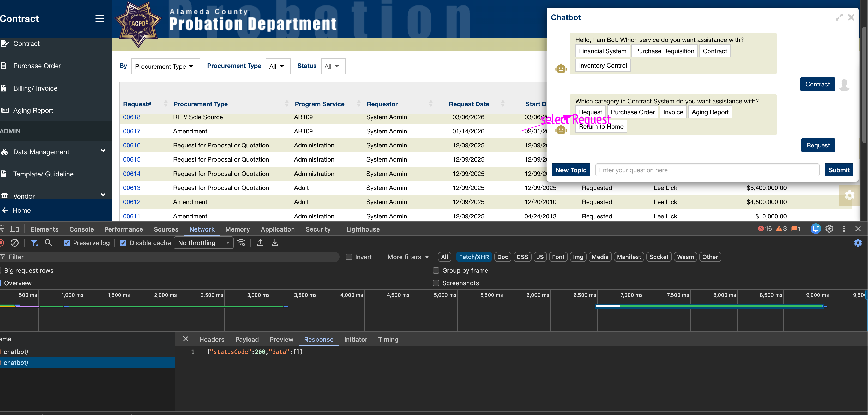Toggle the Preserve log checkbox

[x=67, y=243]
